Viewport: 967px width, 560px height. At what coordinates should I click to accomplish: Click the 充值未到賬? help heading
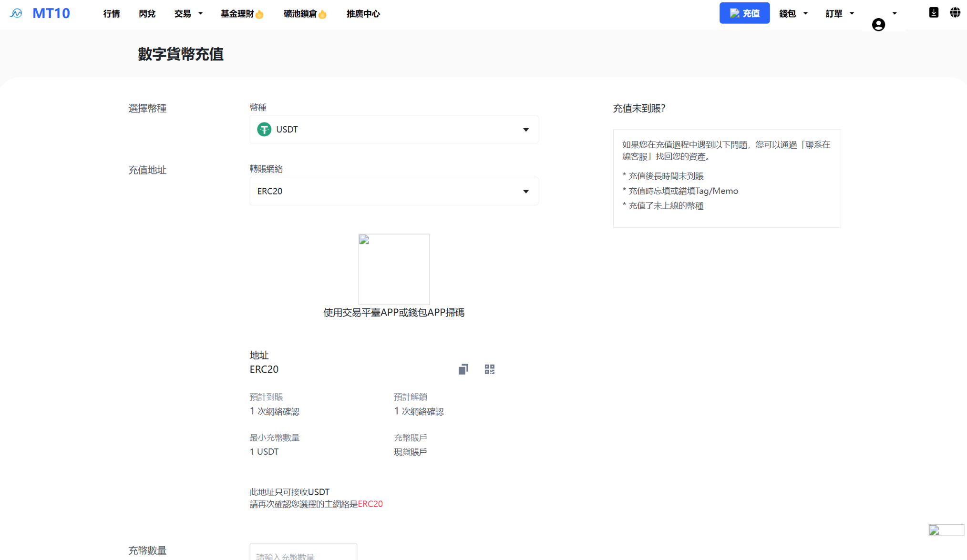[x=639, y=108]
